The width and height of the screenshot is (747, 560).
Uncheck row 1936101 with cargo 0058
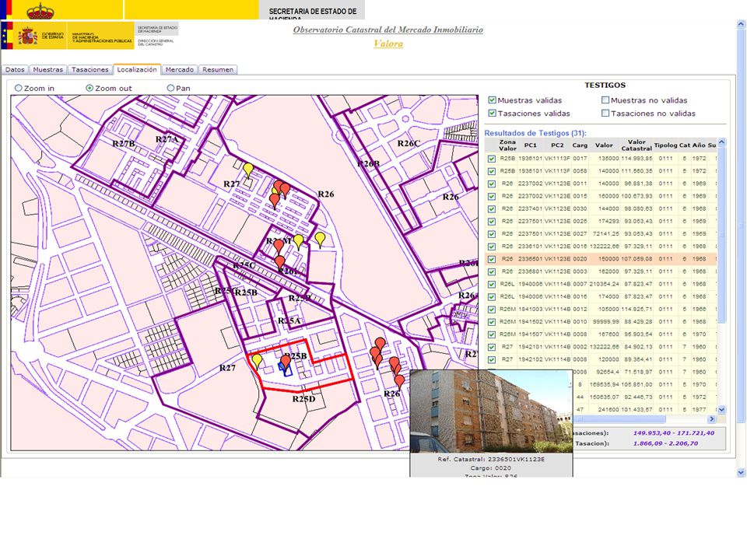coord(492,171)
